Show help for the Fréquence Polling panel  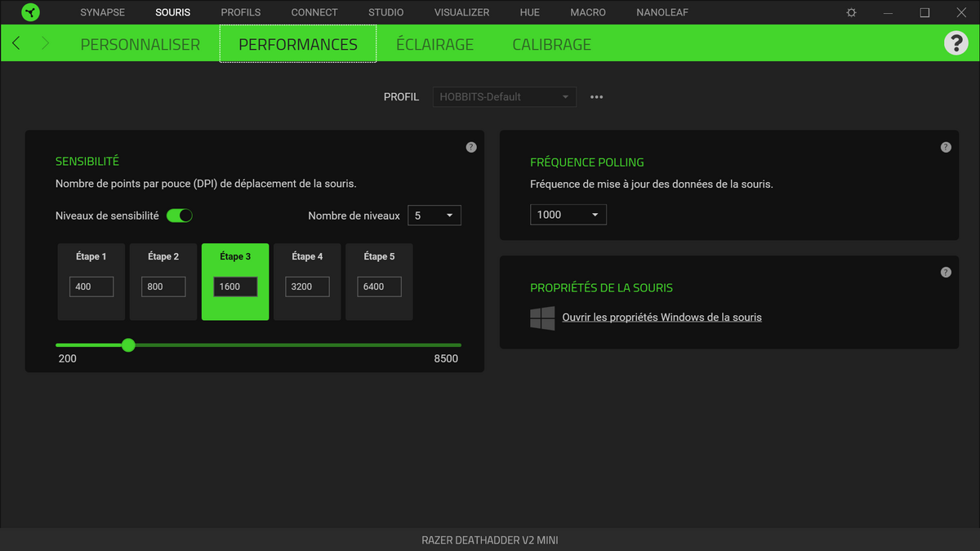click(946, 147)
